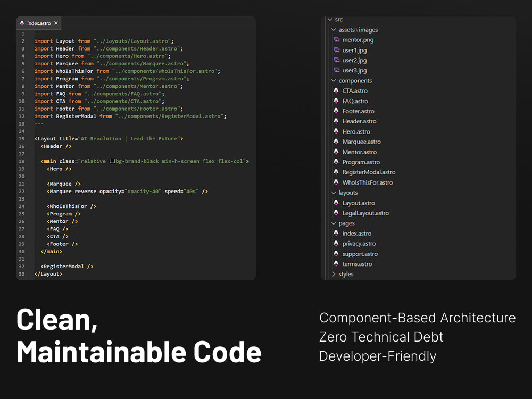The height and width of the screenshot is (399, 532).
Task: Open user2.jpg in the file tree
Action: tap(354, 61)
